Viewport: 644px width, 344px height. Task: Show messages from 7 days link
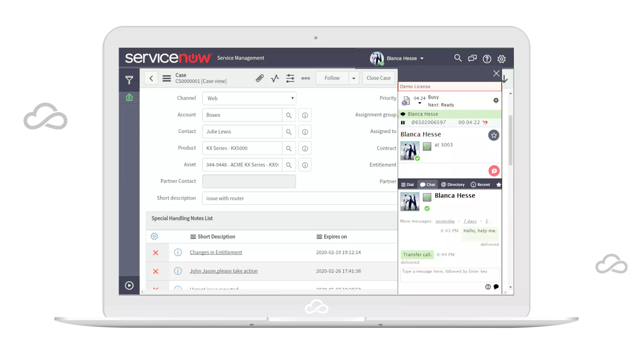click(x=470, y=221)
